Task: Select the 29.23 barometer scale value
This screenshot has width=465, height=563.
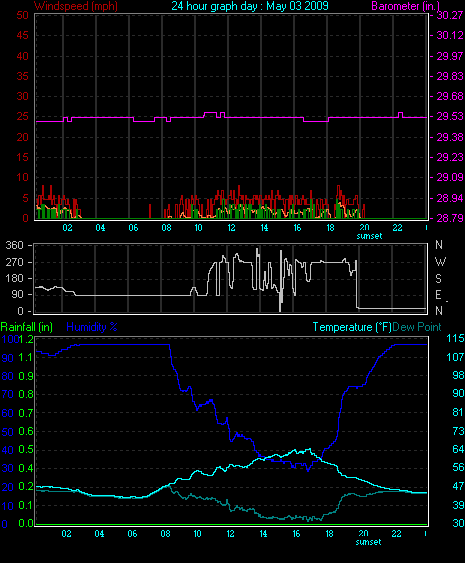Action: 450,157
